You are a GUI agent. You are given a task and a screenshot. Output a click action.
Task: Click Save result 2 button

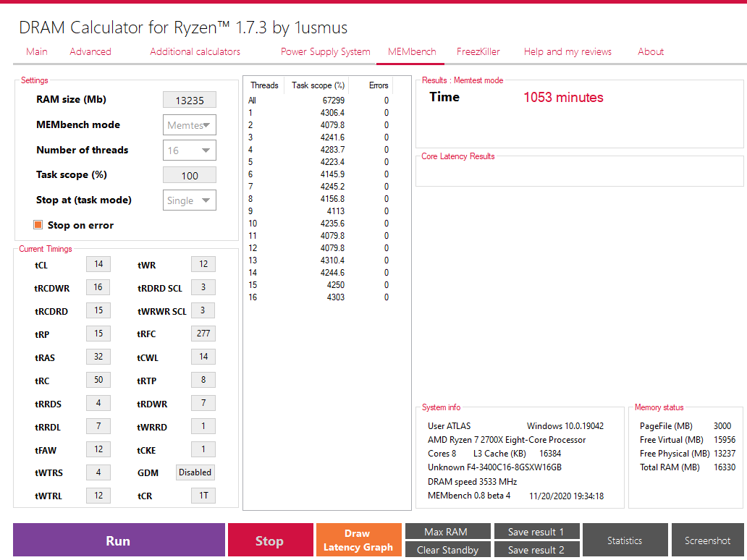coord(536,550)
